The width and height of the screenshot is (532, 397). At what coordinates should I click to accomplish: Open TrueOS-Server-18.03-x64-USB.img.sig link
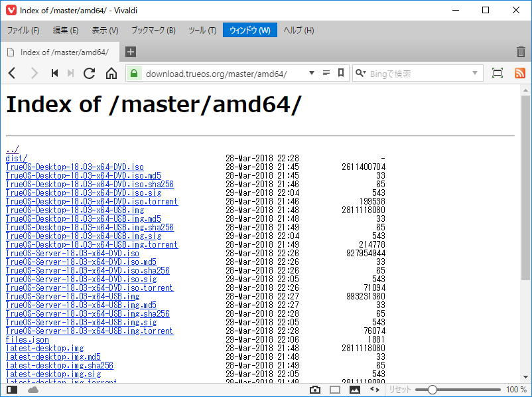tap(81, 322)
